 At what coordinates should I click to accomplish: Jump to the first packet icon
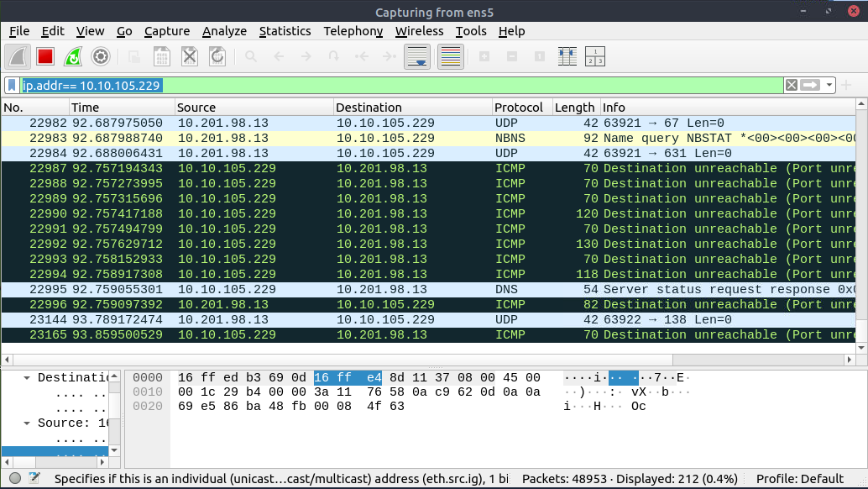tap(362, 56)
